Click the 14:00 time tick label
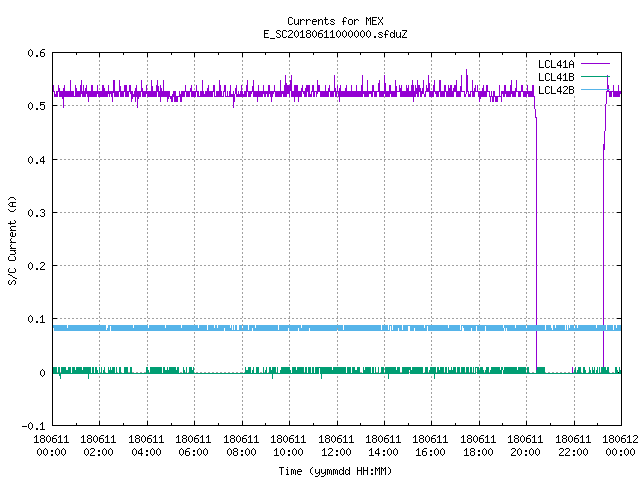This screenshot has width=640, height=480. pyautogui.click(x=383, y=452)
